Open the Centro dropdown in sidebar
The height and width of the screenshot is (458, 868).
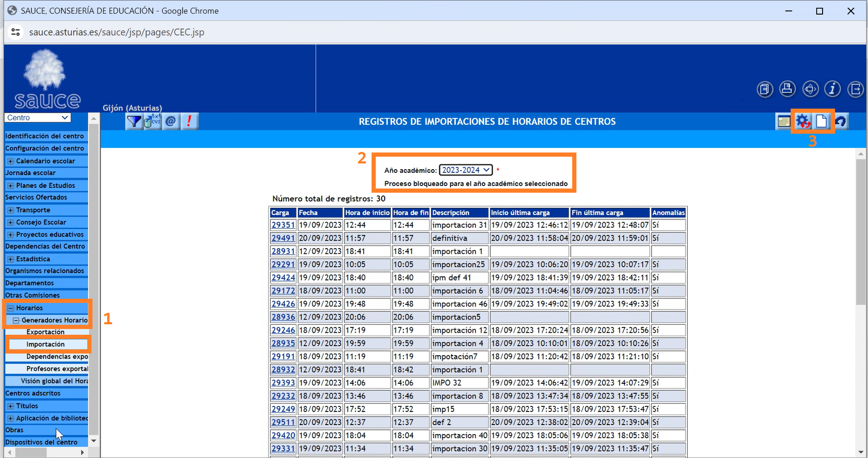[38, 118]
